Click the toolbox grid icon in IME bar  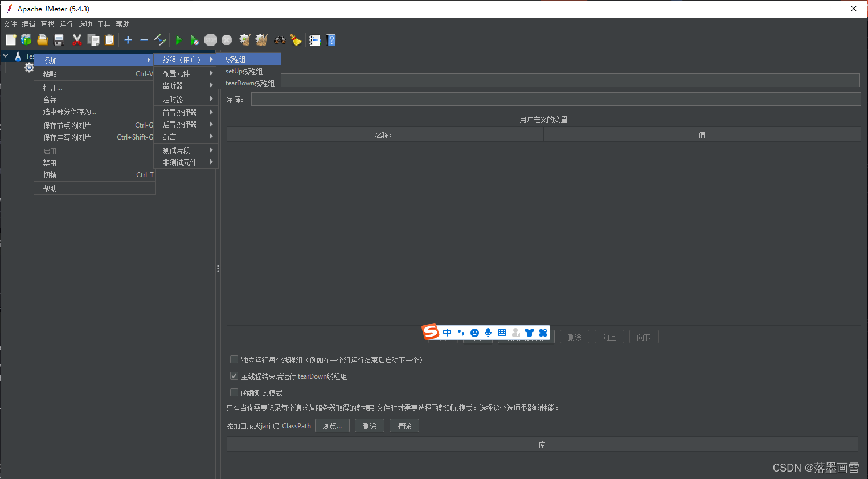[x=543, y=333]
